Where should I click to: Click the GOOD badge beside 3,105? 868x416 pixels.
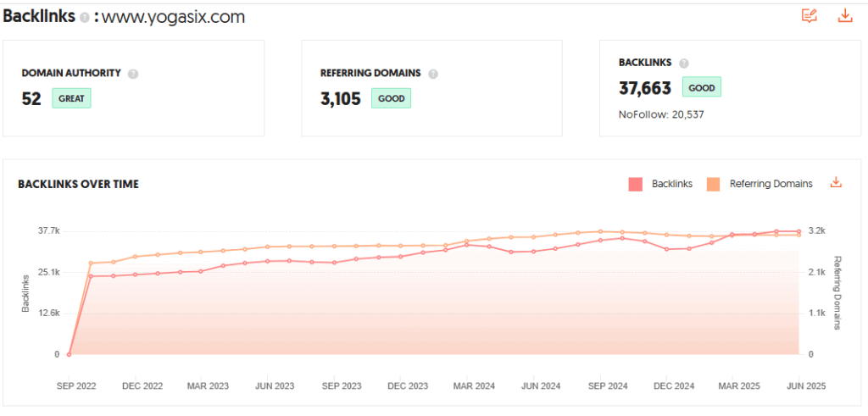[391, 98]
